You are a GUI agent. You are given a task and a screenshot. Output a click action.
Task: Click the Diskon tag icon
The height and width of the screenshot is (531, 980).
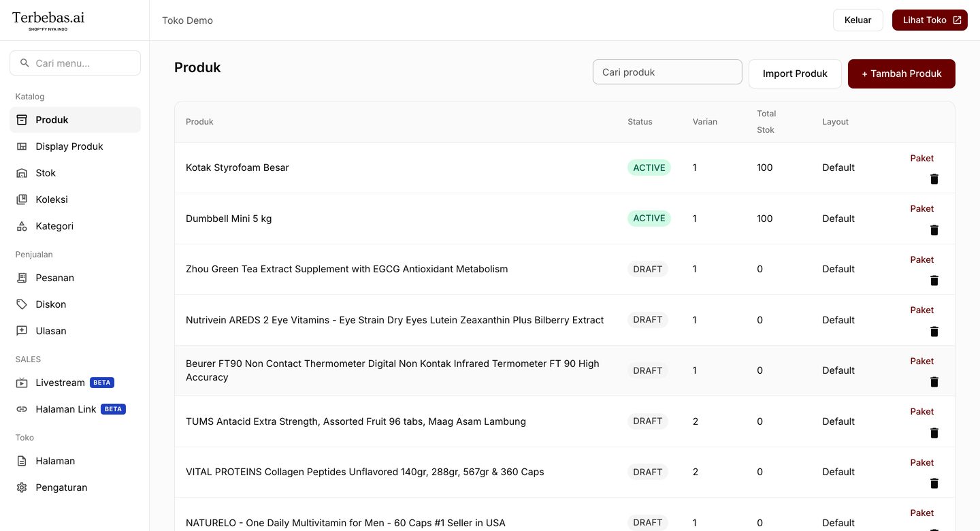pyautogui.click(x=22, y=304)
